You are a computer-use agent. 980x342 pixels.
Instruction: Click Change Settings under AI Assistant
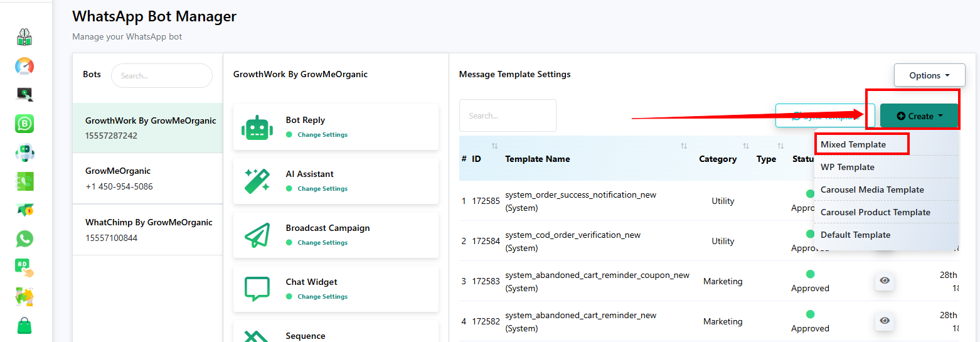coord(322,189)
